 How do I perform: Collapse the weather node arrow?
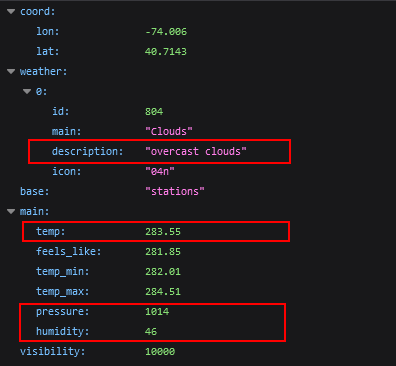coord(11,71)
